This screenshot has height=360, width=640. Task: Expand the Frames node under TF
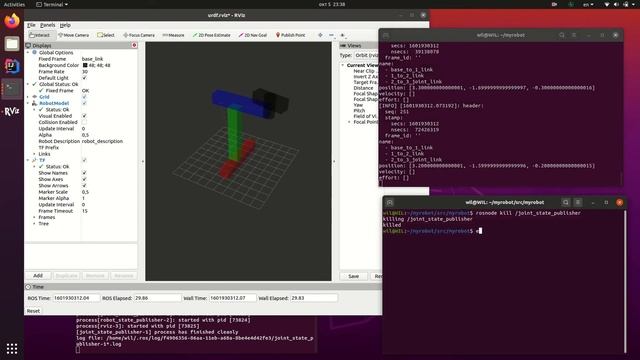34,217
